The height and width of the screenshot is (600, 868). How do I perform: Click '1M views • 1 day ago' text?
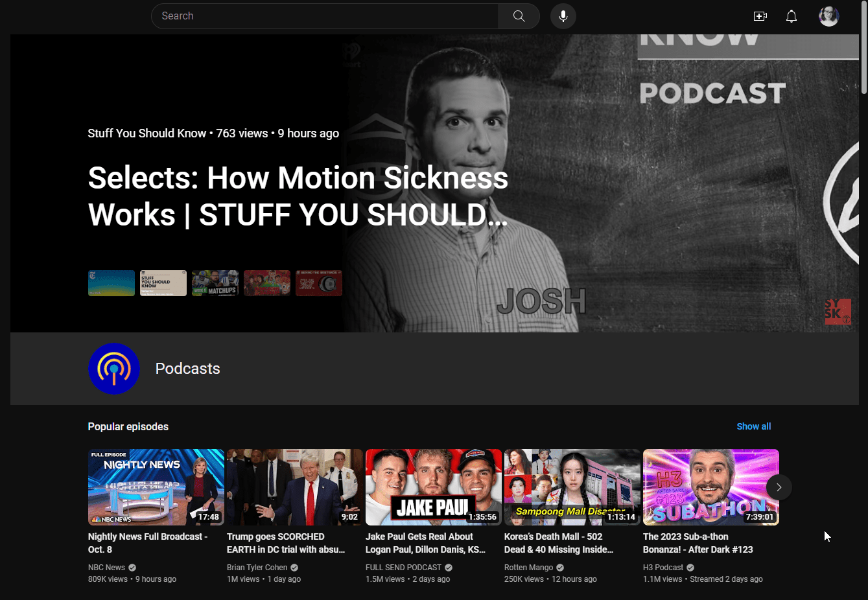[x=264, y=579]
